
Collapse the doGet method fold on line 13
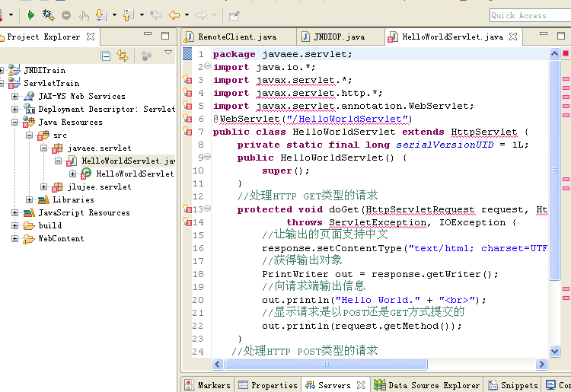coord(208,209)
